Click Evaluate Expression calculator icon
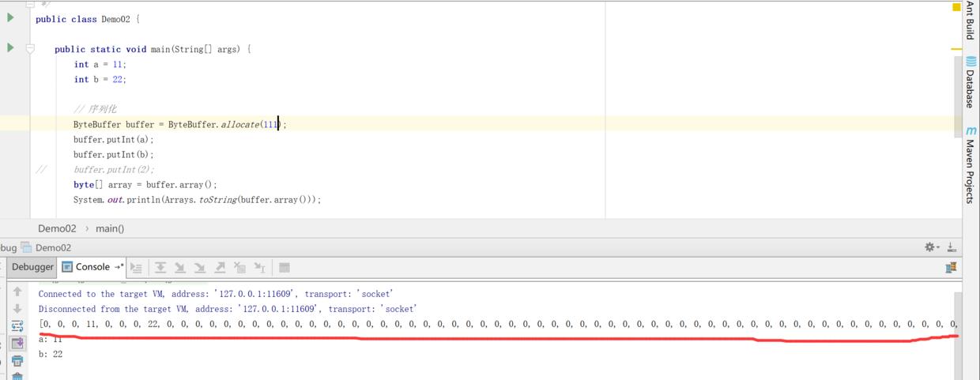The height and width of the screenshot is (380, 980). [285, 268]
